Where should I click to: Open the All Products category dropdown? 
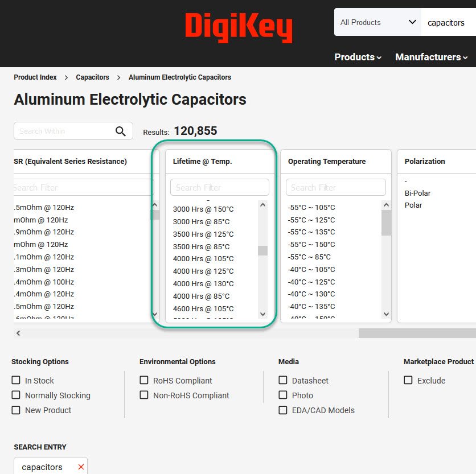click(x=377, y=22)
